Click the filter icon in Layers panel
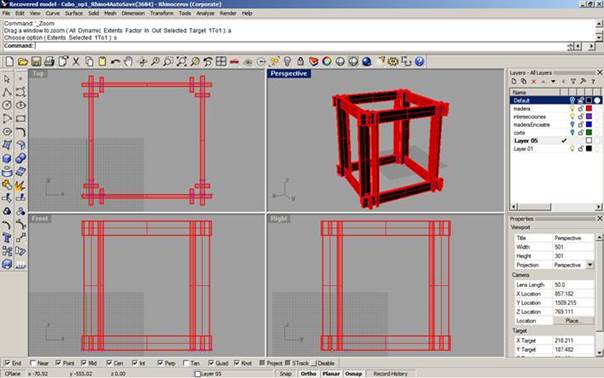Screen dimensions: 604x378 [x=573, y=82]
